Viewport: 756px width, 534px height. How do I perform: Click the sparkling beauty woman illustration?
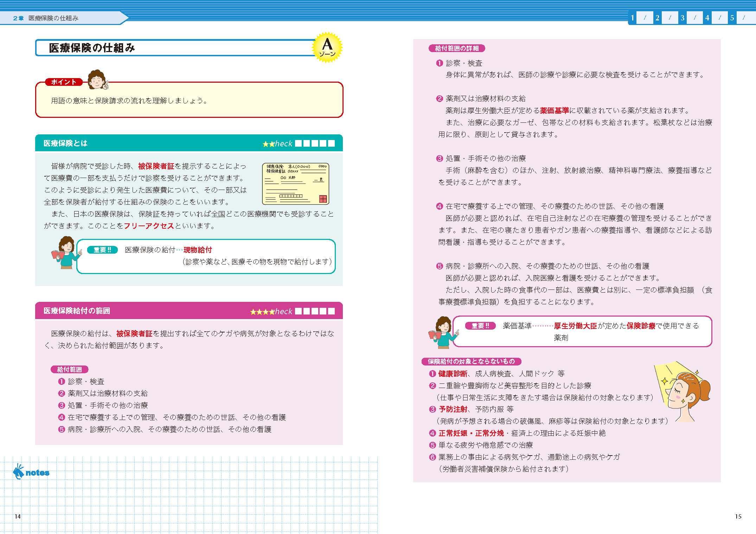pyautogui.click(x=682, y=392)
